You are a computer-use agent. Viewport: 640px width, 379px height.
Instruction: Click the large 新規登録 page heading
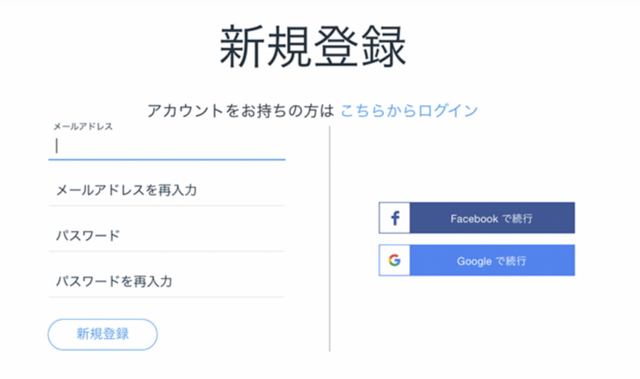pyautogui.click(x=313, y=46)
